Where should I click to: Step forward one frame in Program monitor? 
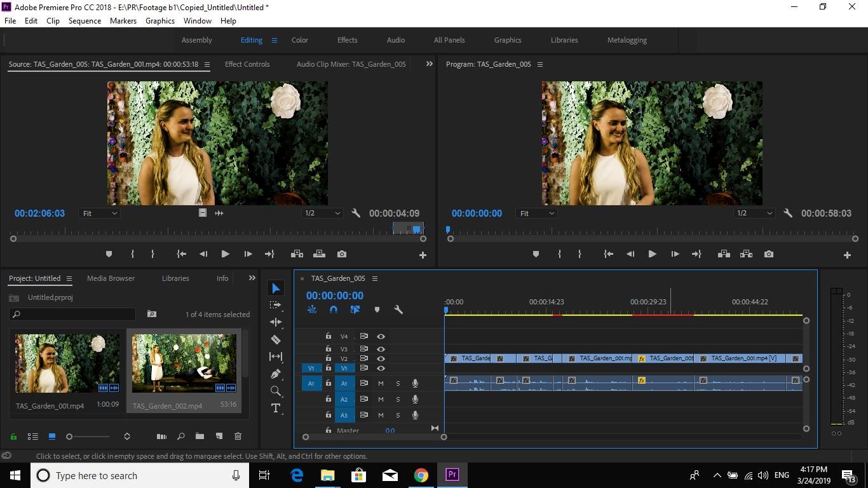click(x=675, y=254)
